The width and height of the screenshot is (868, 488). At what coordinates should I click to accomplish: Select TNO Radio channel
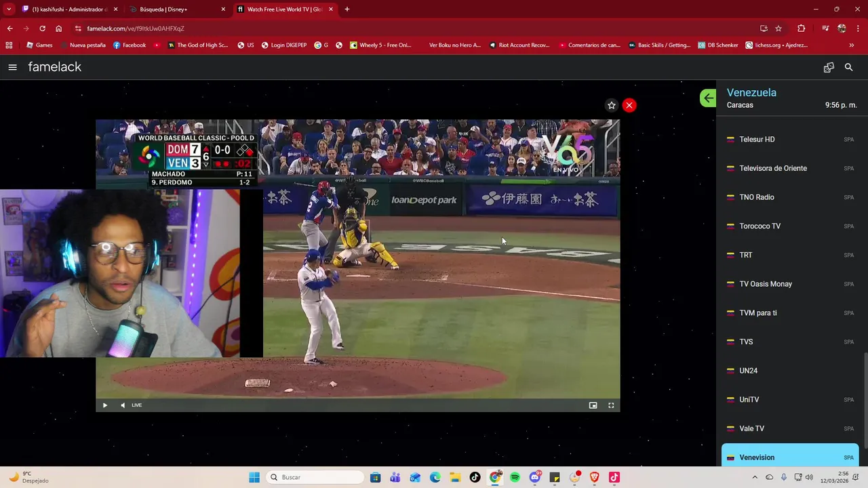pyautogui.click(x=790, y=197)
